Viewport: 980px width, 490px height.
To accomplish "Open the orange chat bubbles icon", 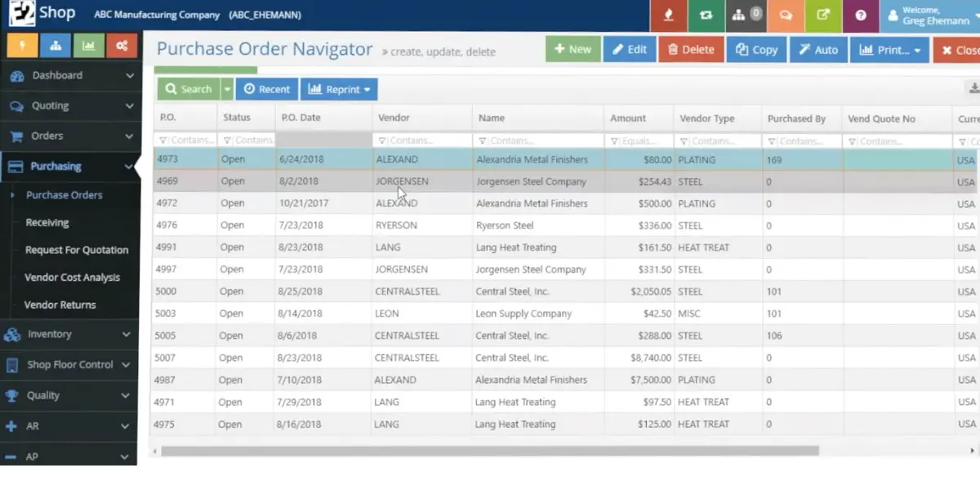I will tap(785, 15).
